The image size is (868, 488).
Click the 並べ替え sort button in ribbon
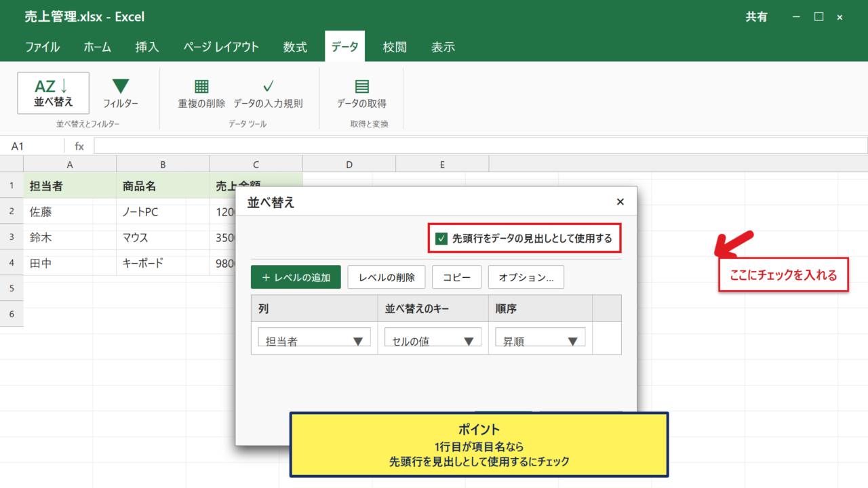click(x=54, y=93)
